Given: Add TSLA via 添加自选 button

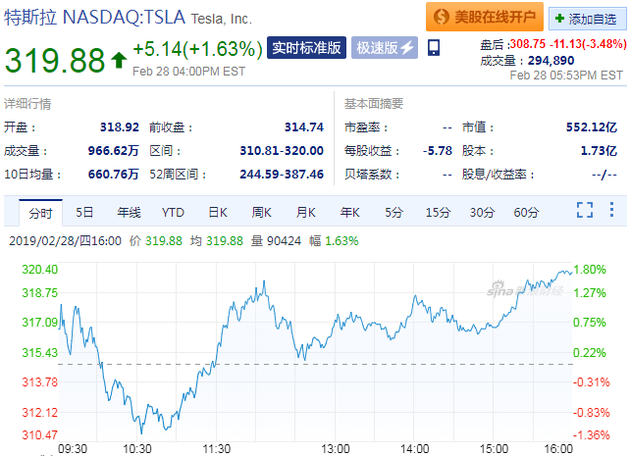Looking at the screenshot, I should click(587, 19).
